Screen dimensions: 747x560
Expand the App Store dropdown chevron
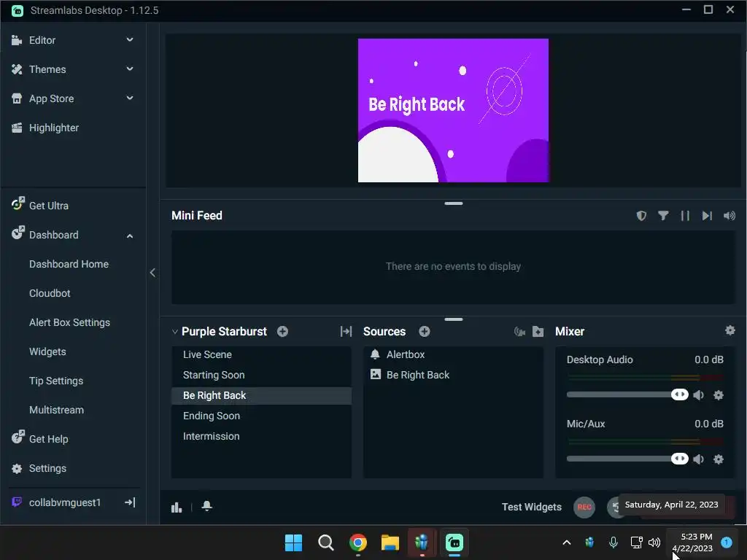[x=130, y=98]
